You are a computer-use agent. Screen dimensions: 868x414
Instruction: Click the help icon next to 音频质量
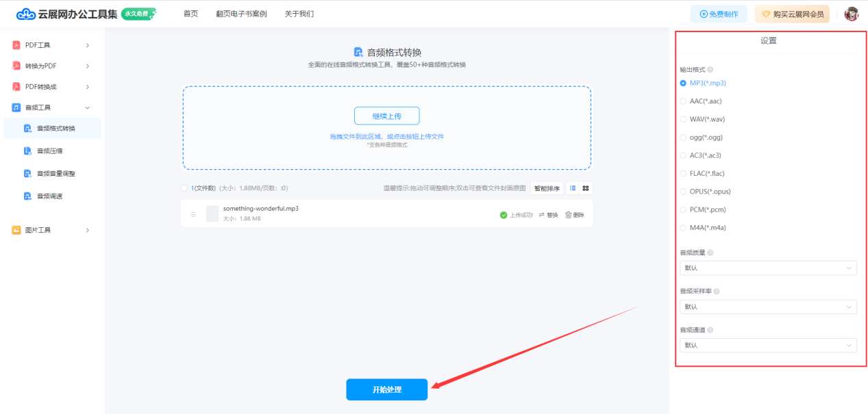[711, 253]
